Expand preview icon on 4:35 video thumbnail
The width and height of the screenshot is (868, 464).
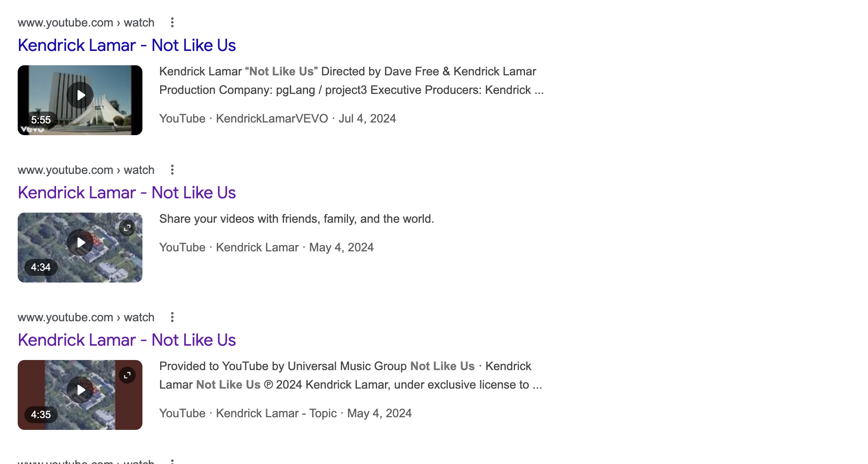click(127, 375)
